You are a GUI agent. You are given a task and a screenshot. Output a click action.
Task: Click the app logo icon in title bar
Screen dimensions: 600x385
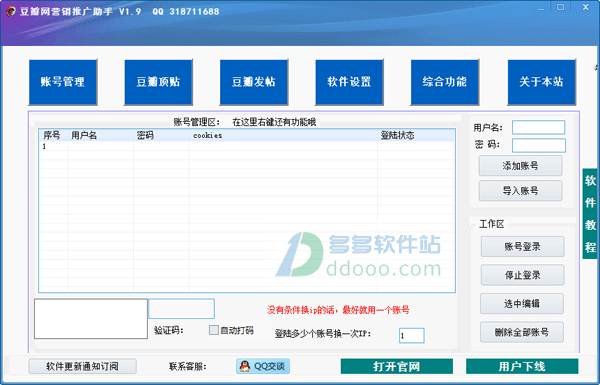tap(10, 11)
